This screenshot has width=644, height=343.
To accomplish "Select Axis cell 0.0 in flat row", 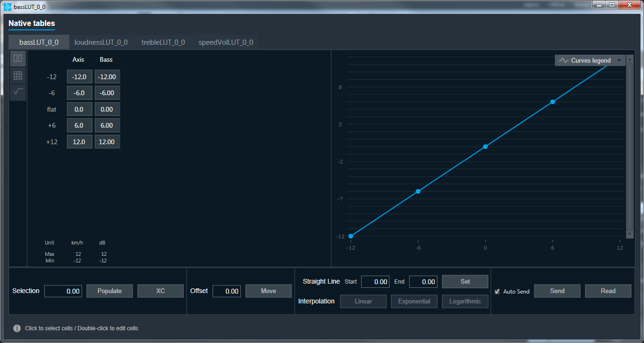I will click(x=79, y=109).
